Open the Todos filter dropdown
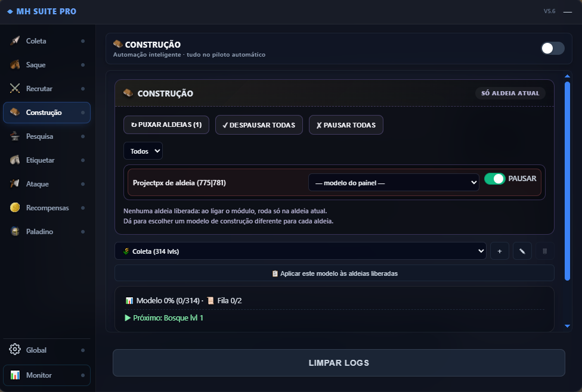This screenshot has height=392, width=582. (143, 151)
